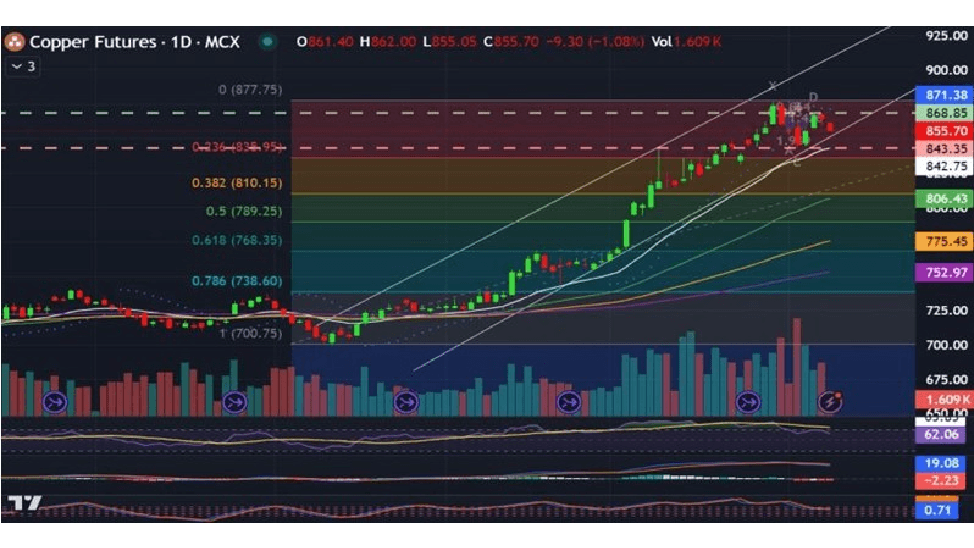
Task: Collapse the indicator legend showing 3
Action: [22, 66]
